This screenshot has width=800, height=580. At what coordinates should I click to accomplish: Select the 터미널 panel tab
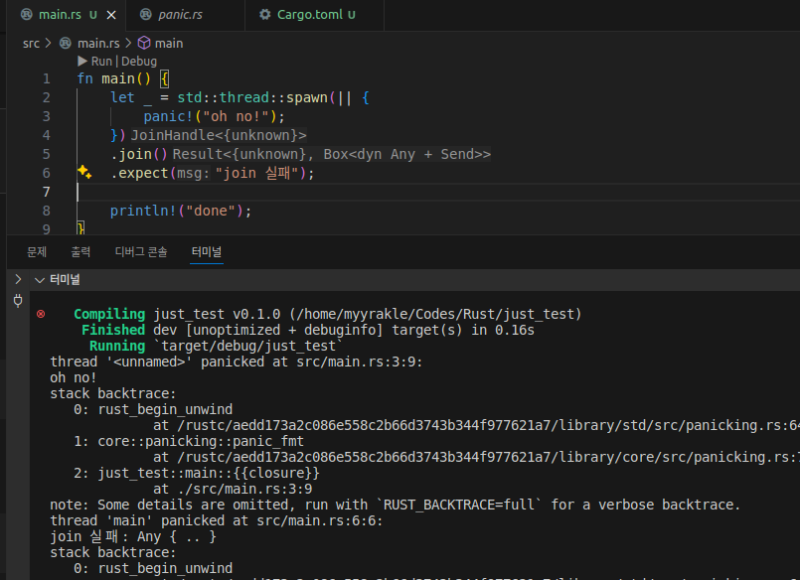point(207,252)
